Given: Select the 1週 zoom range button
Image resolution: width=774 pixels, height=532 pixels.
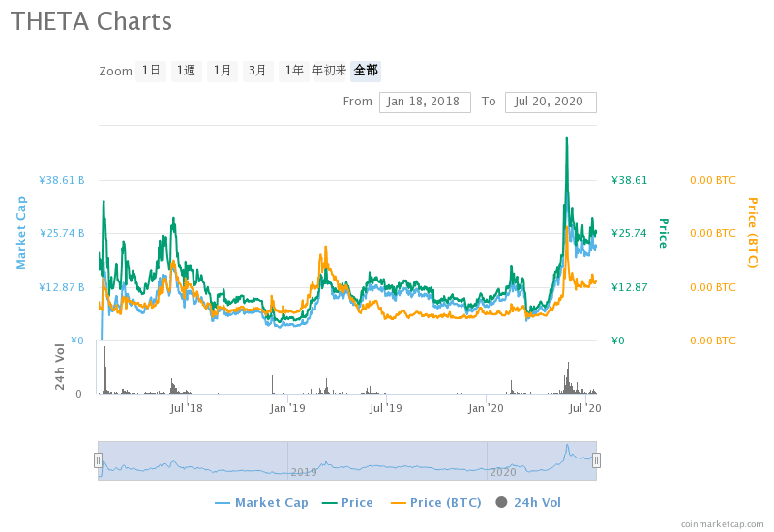Looking at the screenshot, I should pyautogui.click(x=187, y=71).
